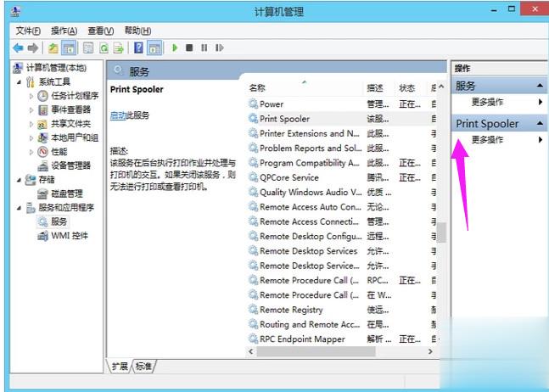This screenshot has height=392, width=549.
Task: Collapse the 服务 actions section
Action: pyautogui.click(x=540, y=86)
